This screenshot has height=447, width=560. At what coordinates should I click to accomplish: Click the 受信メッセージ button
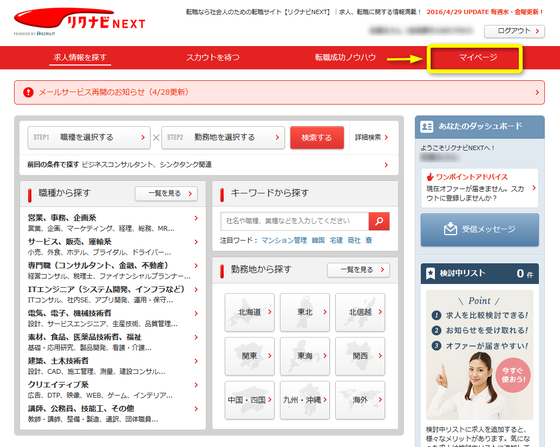coord(480,230)
